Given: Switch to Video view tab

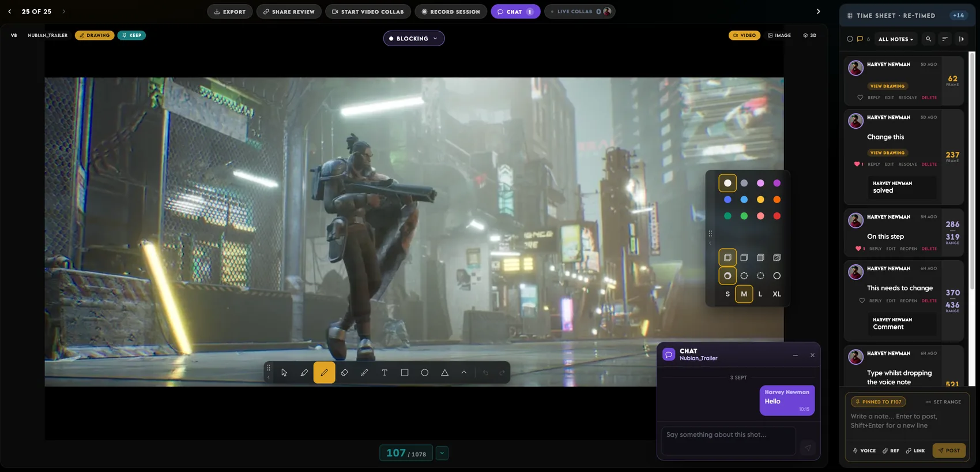Looking at the screenshot, I should coord(744,35).
